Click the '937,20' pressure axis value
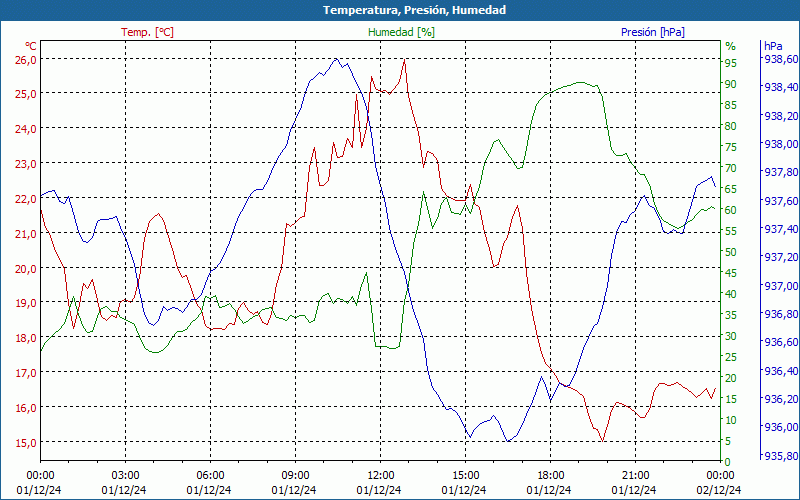This screenshot has height=500, width=800. pos(780,257)
